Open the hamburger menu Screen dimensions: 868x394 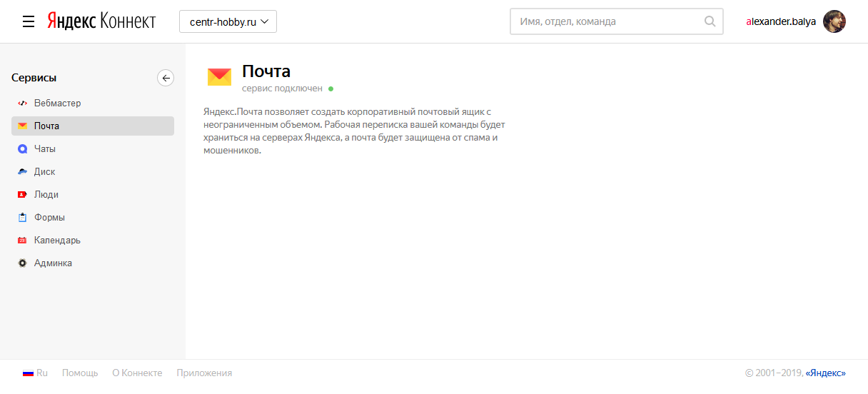tap(29, 21)
